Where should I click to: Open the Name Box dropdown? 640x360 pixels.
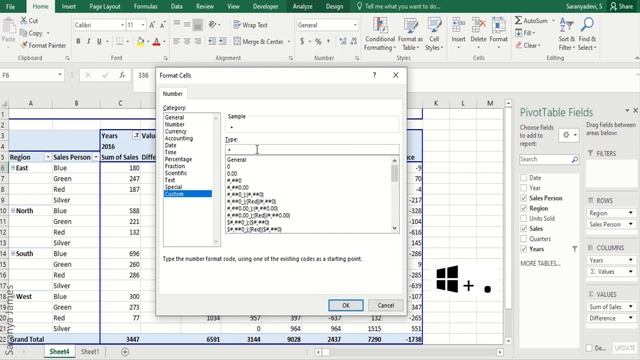click(x=60, y=75)
